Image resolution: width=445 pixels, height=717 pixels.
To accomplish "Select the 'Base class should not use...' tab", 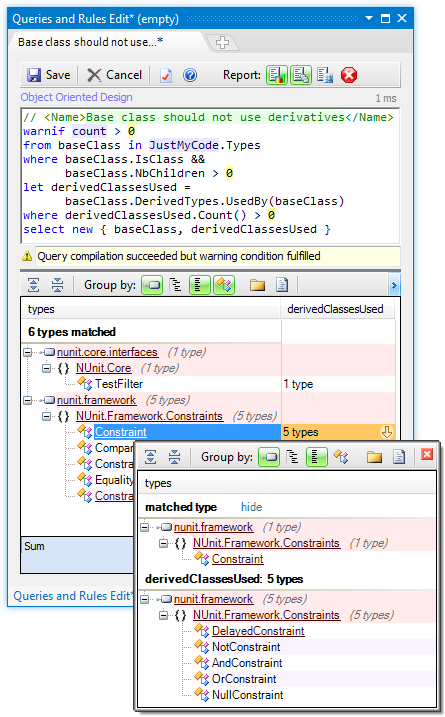I will coord(90,42).
